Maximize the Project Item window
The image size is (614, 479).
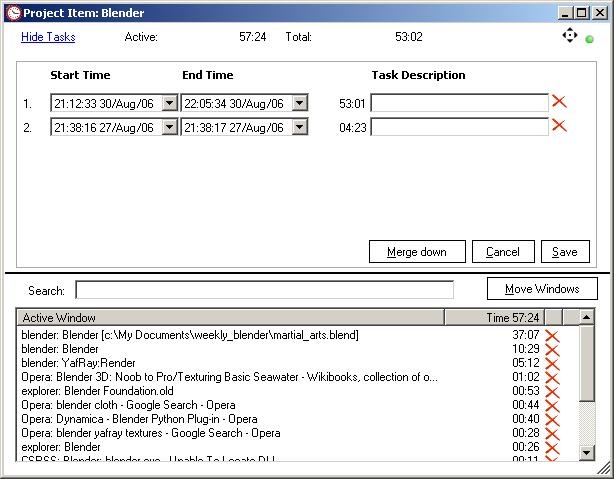point(582,13)
